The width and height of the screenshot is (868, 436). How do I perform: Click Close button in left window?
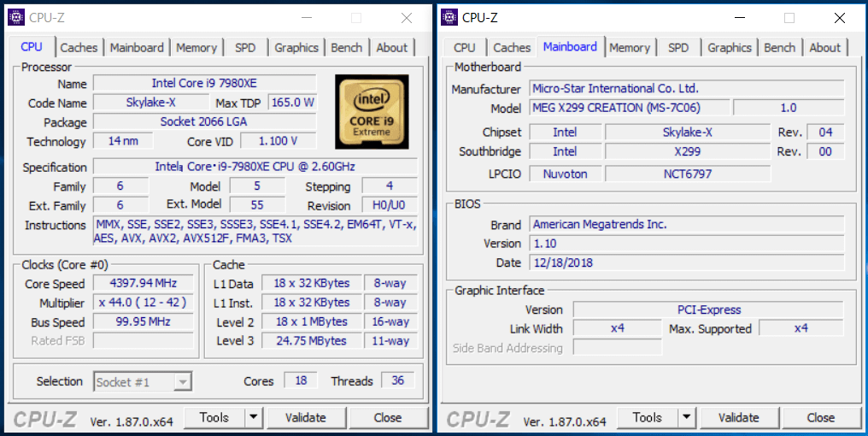(x=388, y=418)
